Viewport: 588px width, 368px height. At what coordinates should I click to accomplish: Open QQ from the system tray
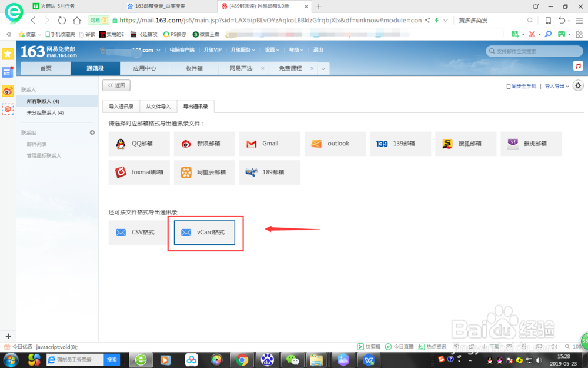tap(490, 359)
